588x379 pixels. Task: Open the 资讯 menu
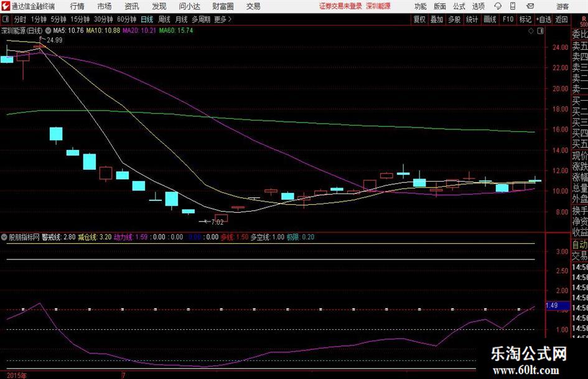[132, 6]
